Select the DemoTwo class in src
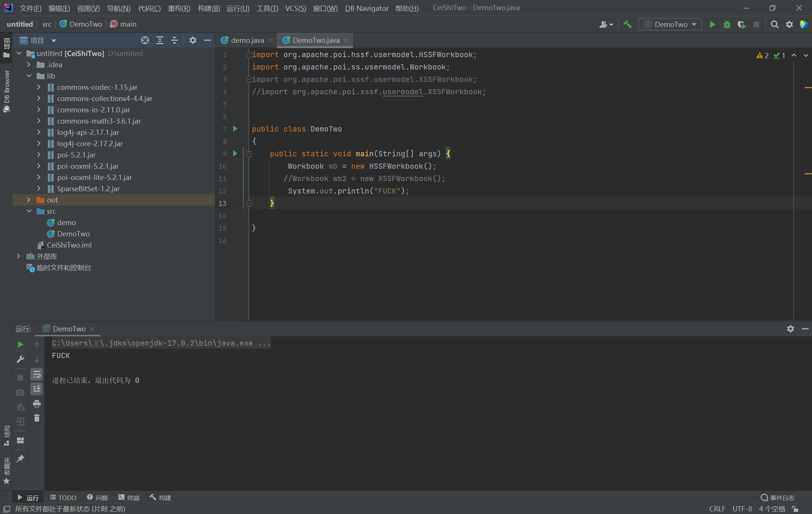This screenshot has height=514, width=812. [73, 234]
